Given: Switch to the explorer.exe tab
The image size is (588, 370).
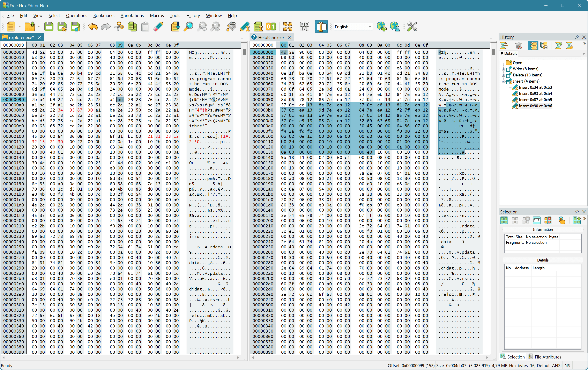Looking at the screenshot, I should [x=20, y=37].
